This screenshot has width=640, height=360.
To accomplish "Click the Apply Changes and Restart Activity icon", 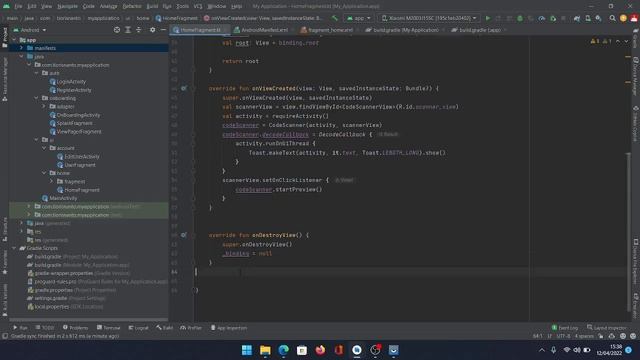I will pyautogui.click(x=498, y=18).
